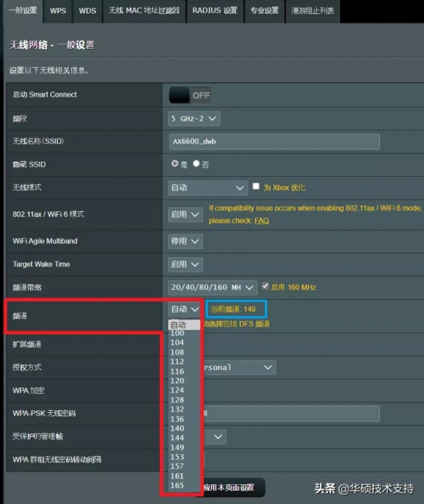424x504 pixels.
Task: Select the 否 radio for hidden SSID
Action: click(x=196, y=164)
